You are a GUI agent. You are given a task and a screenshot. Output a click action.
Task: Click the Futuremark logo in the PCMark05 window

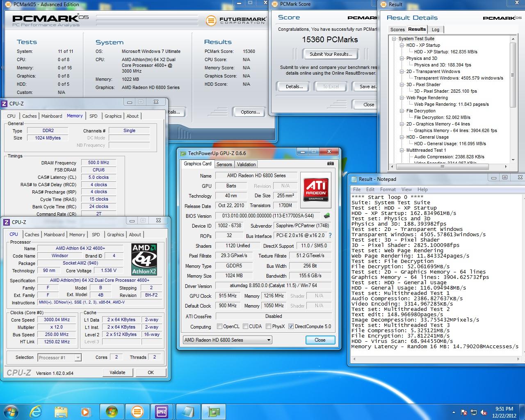[x=236, y=20]
